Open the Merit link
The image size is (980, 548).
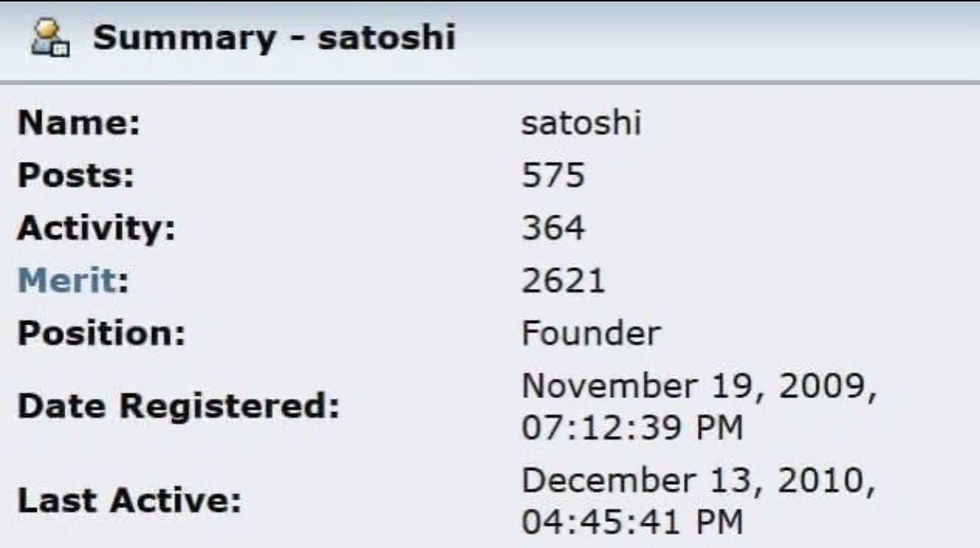[68, 281]
